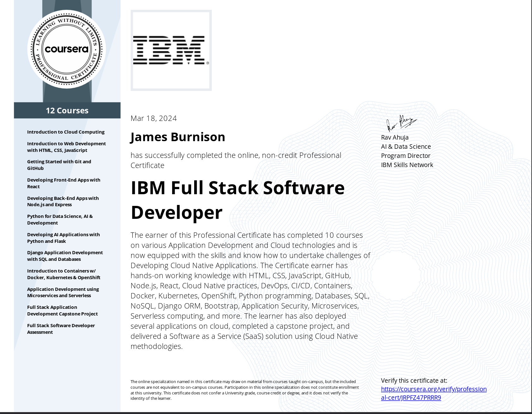Click the IBM logo image

click(x=171, y=51)
